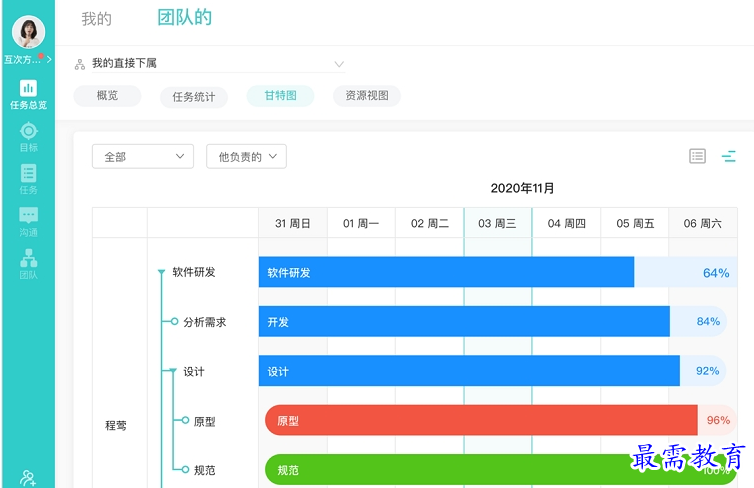Select the 团队的 tab
754x488 pixels.
(x=184, y=18)
